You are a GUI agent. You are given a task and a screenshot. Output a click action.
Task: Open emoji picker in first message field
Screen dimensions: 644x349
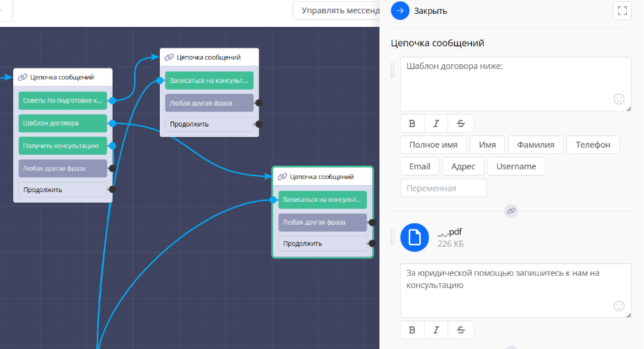pyautogui.click(x=619, y=100)
